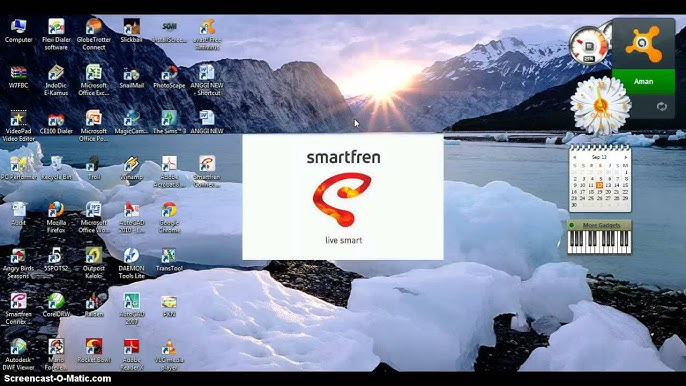The width and height of the screenshot is (686, 386).
Task: Launch CorelDRAW shortcut
Action: click(x=56, y=305)
